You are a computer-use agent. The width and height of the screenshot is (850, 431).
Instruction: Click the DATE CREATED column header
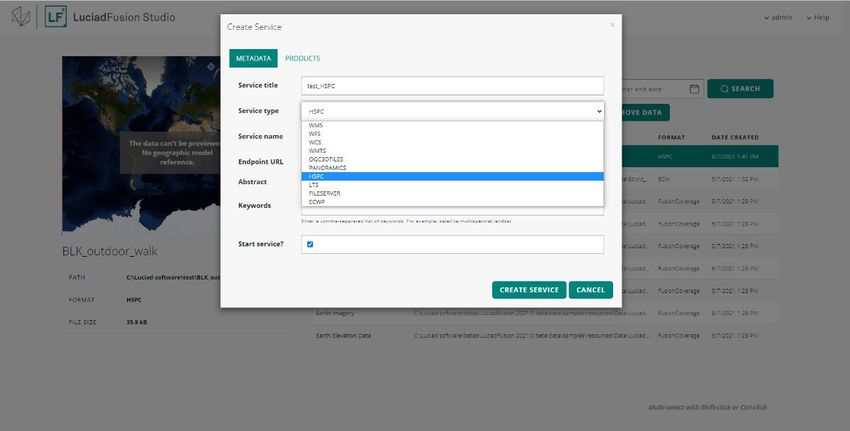[x=735, y=138]
